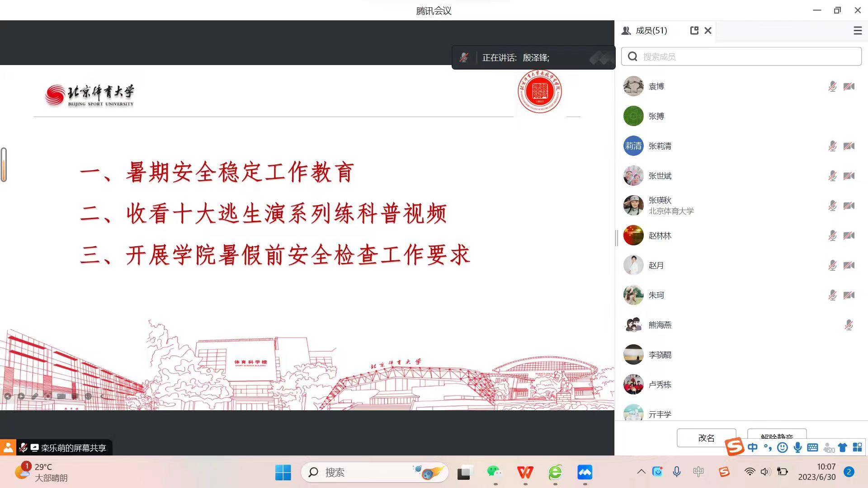Click the 解除静音 unmute button
868x488 pixels.
(777, 436)
